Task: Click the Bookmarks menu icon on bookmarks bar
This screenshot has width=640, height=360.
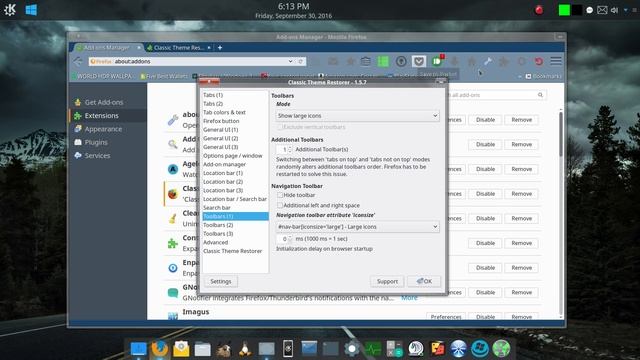Action: [x=528, y=76]
